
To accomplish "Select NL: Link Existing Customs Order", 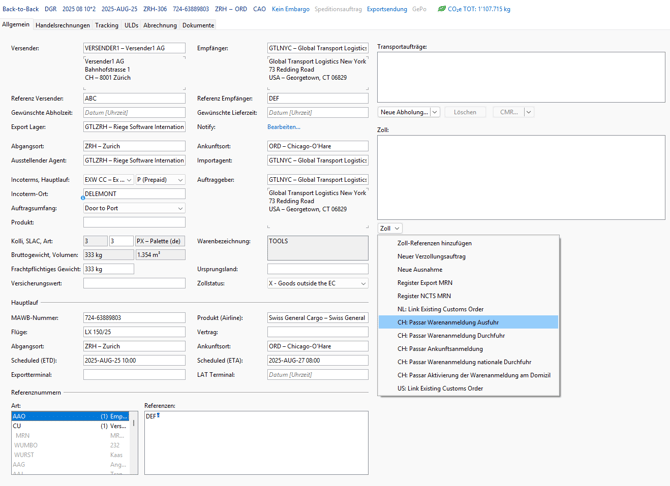I will [468, 309].
